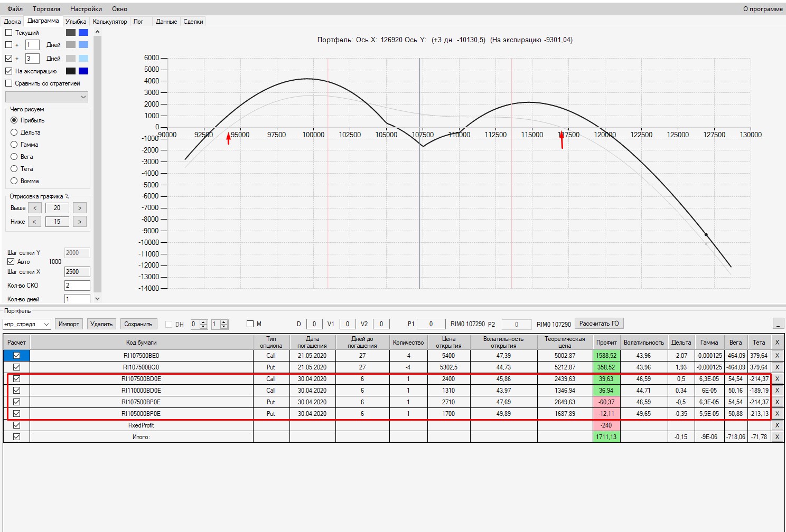The width and height of the screenshot is (786, 532).
Task: Click the light blue swatch for +3 Дней
Action: point(83,59)
